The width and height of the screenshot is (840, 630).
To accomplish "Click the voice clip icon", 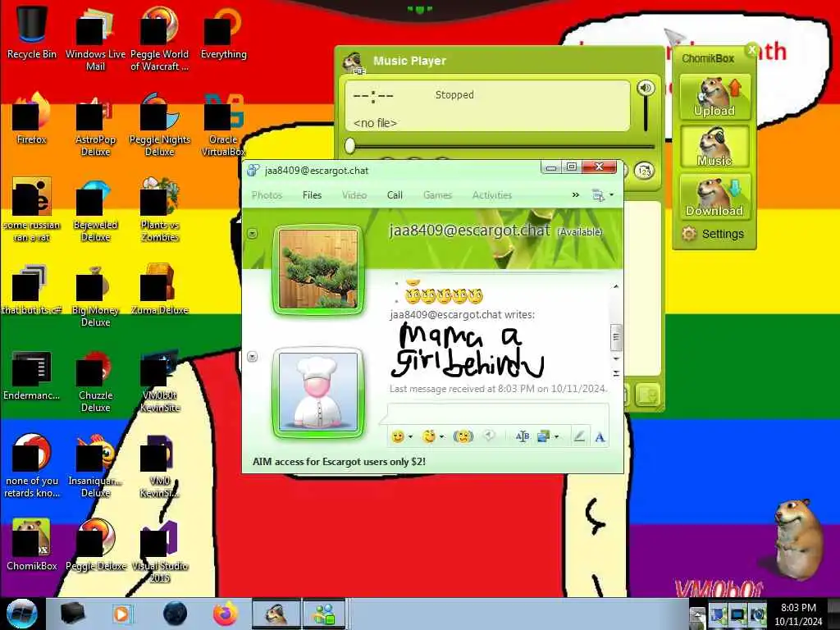I will point(489,436).
